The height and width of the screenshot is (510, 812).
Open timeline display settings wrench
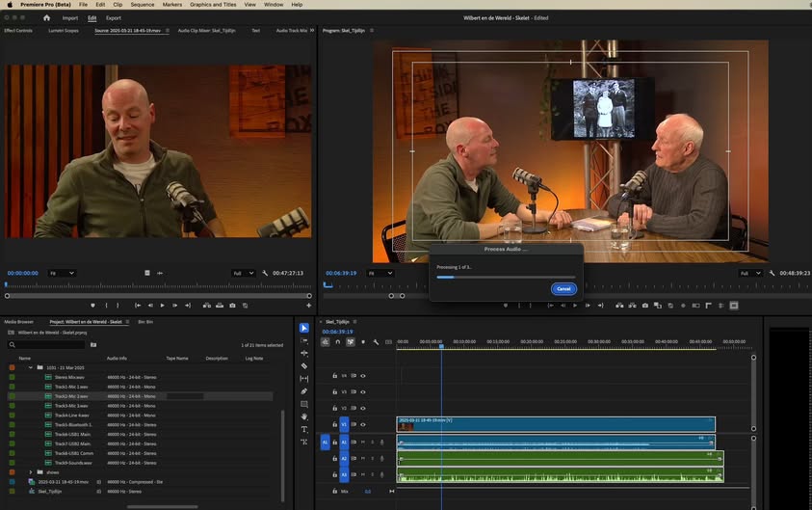point(376,341)
